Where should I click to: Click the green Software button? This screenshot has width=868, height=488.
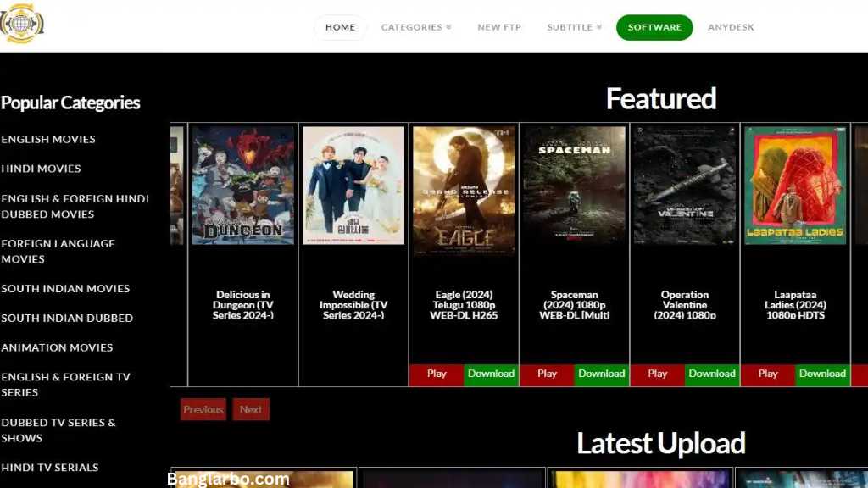coord(654,27)
